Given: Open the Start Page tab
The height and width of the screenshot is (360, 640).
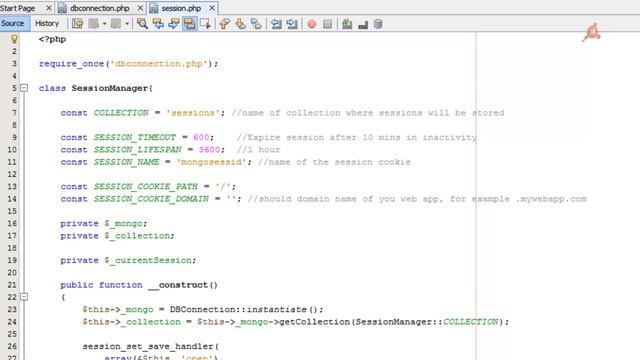Looking at the screenshot, I should [18, 8].
